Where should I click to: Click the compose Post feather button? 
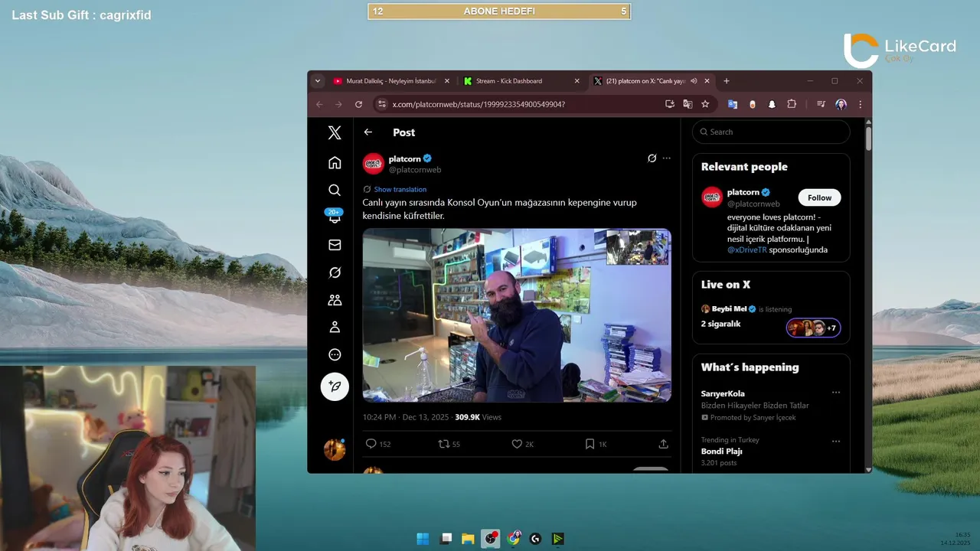335,386
